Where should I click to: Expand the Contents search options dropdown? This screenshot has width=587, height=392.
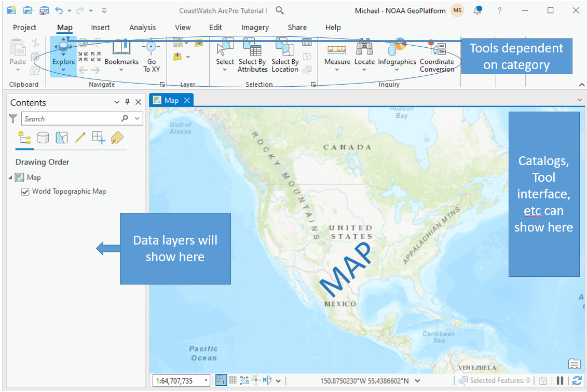coord(138,119)
